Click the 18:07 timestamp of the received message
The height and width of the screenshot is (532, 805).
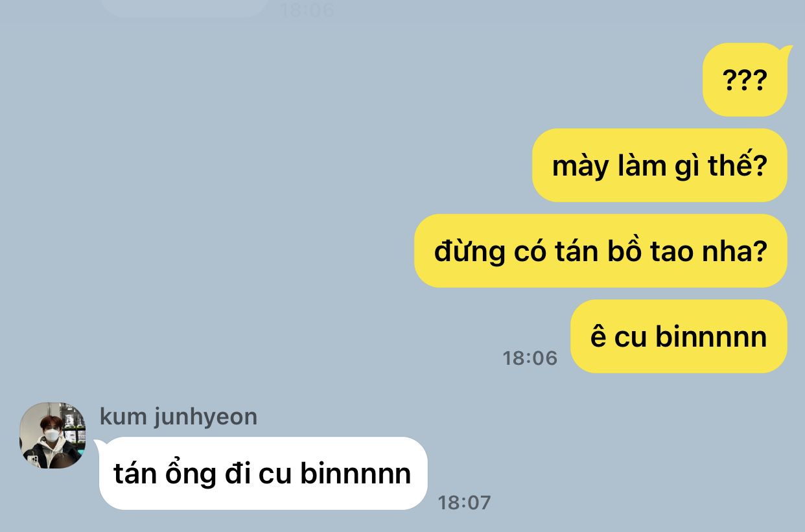click(x=464, y=502)
